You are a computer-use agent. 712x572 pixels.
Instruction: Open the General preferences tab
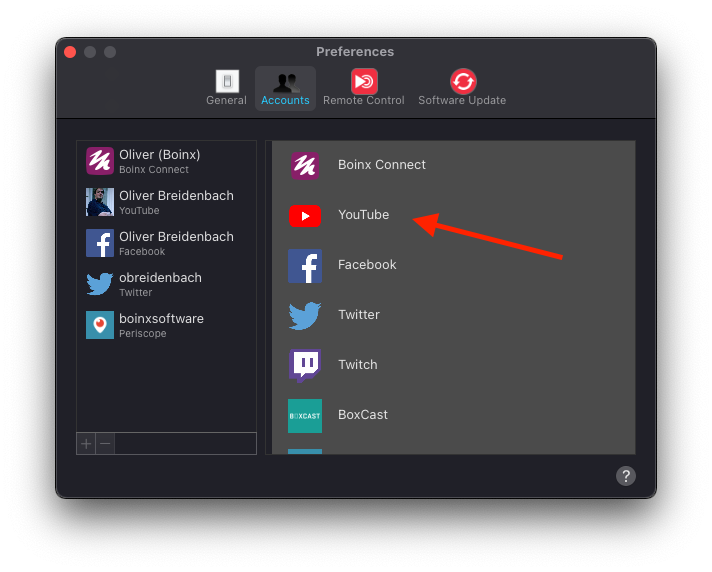(x=226, y=88)
